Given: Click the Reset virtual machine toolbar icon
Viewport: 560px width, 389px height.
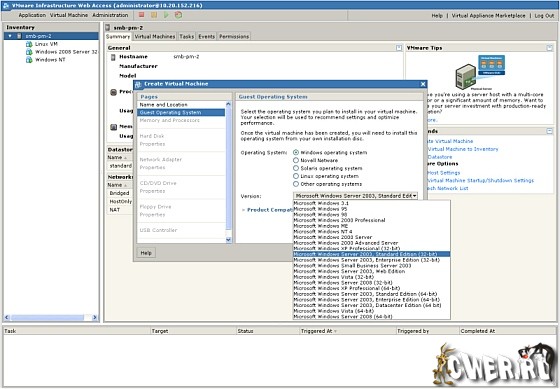Looking at the screenshot, I should pyautogui.click(x=178, y=15).
